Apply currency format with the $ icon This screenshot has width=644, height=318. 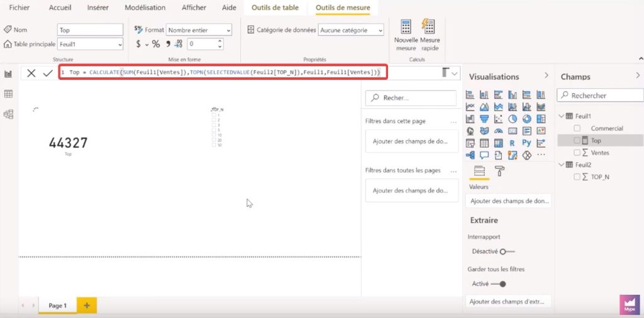138,44
